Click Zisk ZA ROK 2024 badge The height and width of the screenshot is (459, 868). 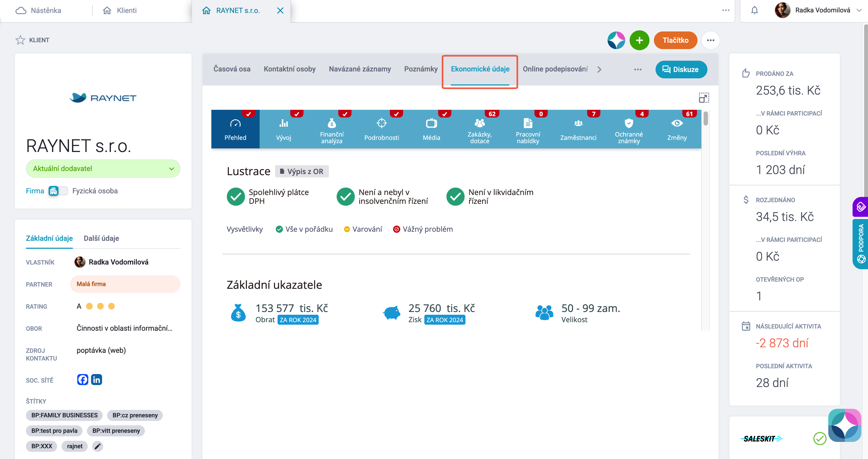point(444,320)
